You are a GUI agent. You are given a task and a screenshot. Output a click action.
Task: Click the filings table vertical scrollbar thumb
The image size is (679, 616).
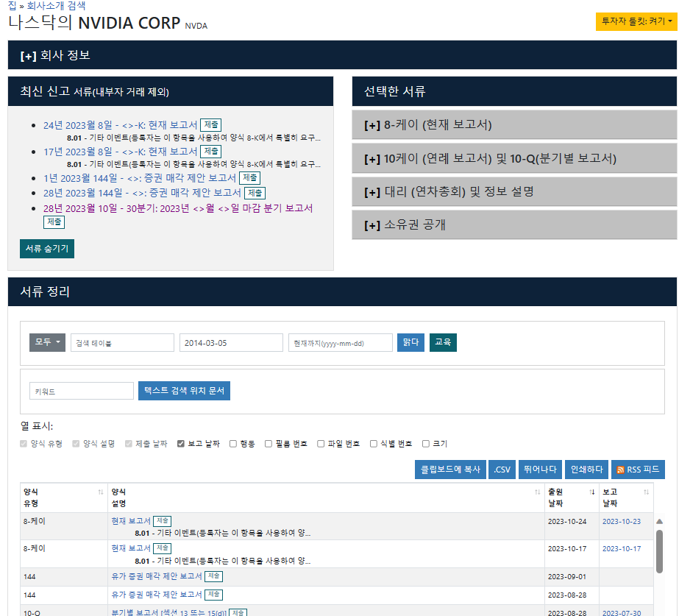click(660, 551)
